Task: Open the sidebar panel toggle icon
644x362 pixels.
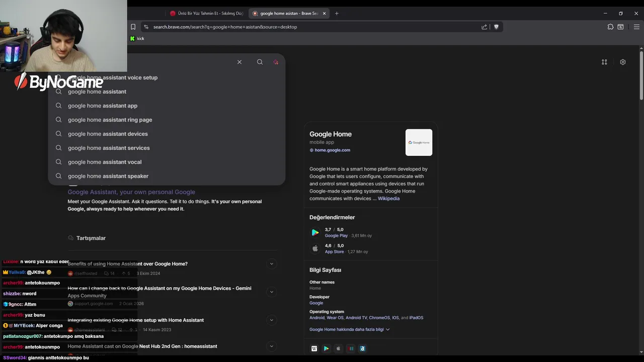Action: [620, 27]
